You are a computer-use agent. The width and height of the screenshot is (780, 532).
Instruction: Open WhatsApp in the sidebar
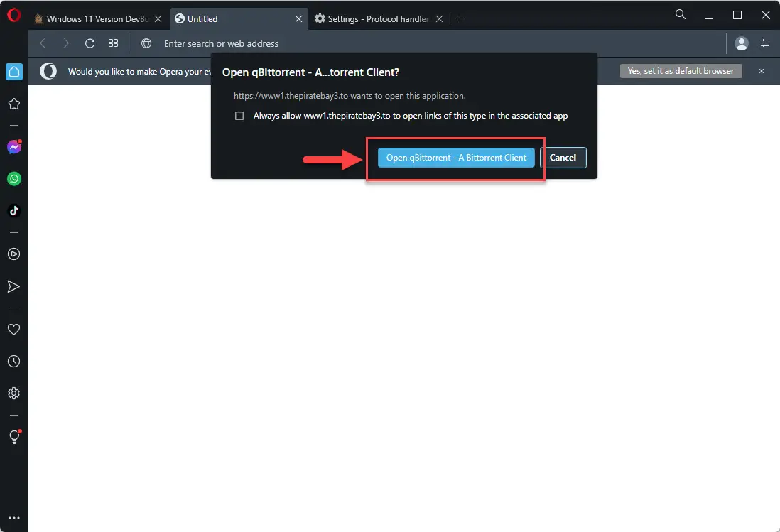pyautogui.click(x=14, y=179)
